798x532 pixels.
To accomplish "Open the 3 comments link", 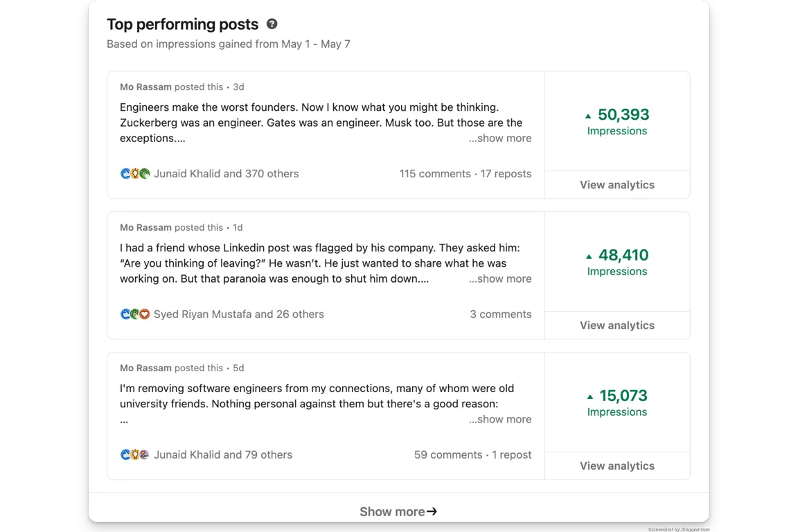I will tap(500, 314).
